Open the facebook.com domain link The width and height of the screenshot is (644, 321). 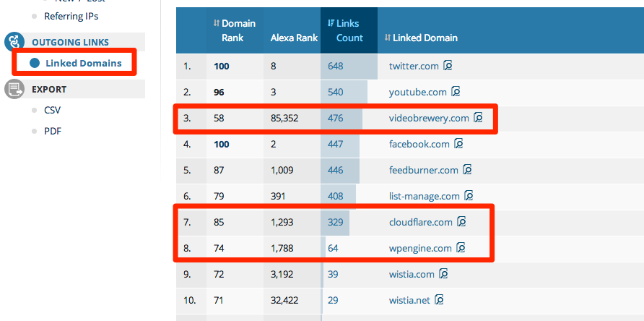419,144
